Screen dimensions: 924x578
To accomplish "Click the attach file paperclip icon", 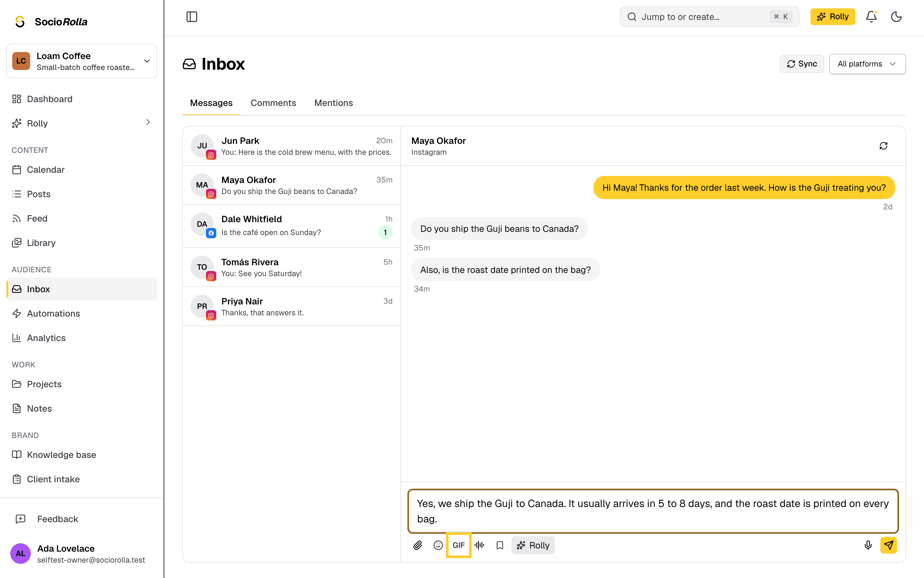I will click(418, 545).
